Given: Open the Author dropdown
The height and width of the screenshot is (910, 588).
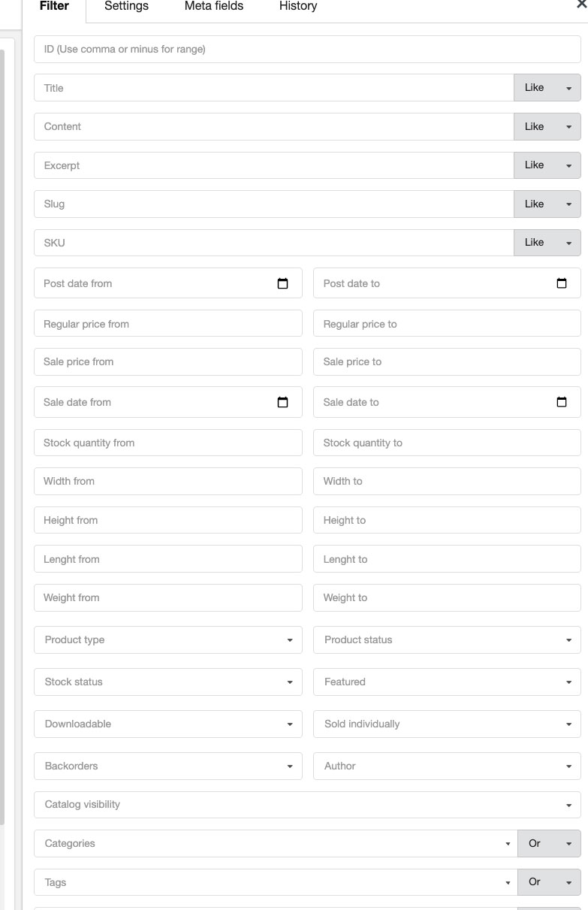Looking at the screenshot, I should [x=570, y=766].
